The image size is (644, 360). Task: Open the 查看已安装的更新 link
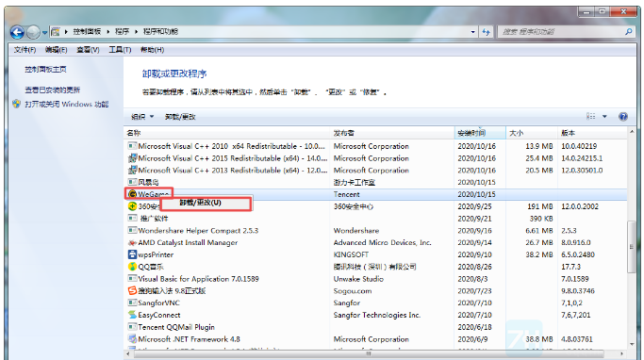(x=52, y=90)
